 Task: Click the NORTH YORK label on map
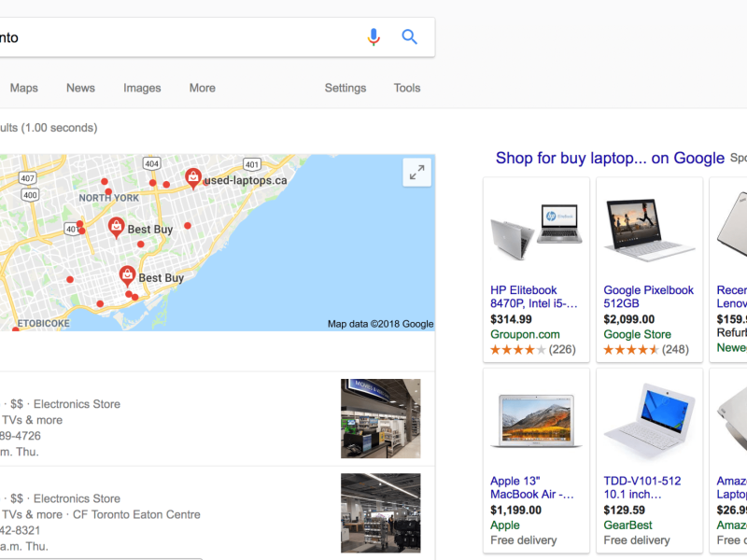tap(108, 198)
